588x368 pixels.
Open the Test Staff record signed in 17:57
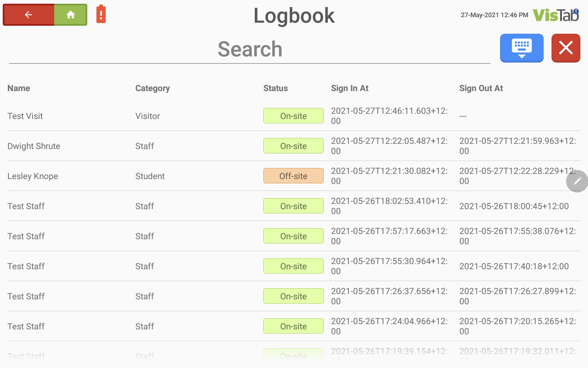pos(26,236)
